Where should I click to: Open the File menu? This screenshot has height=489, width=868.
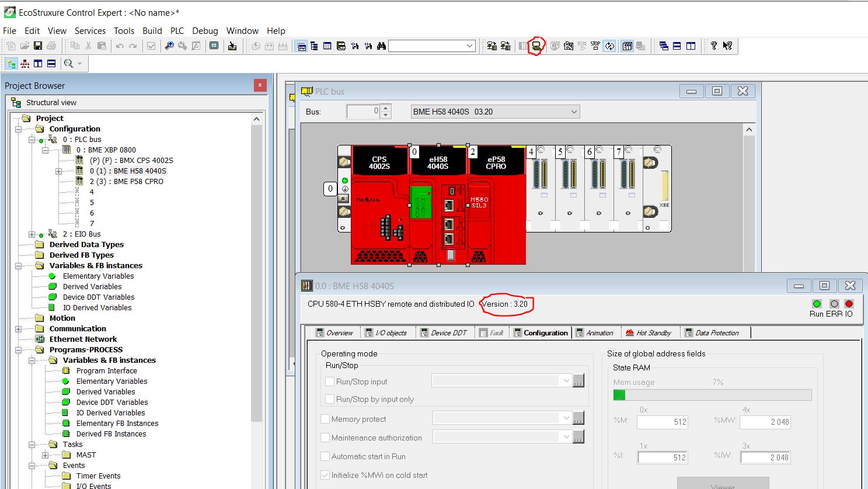coord(10,31)
